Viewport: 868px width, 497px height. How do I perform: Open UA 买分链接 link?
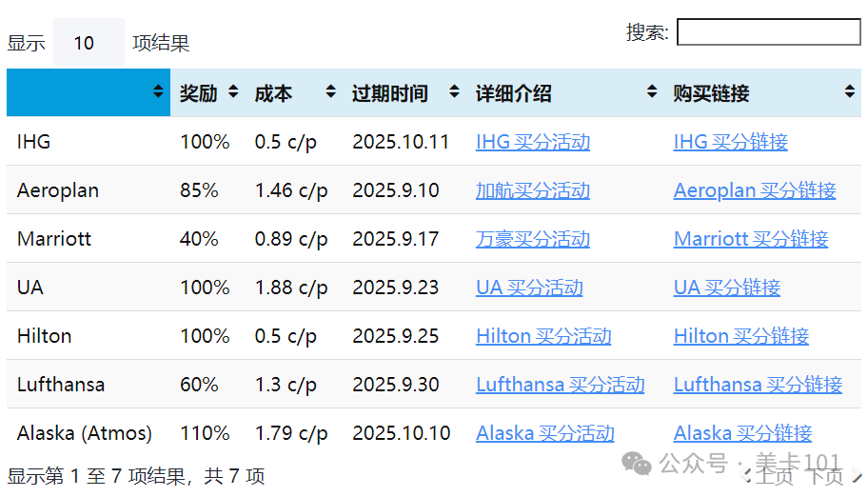click(727, 288)
